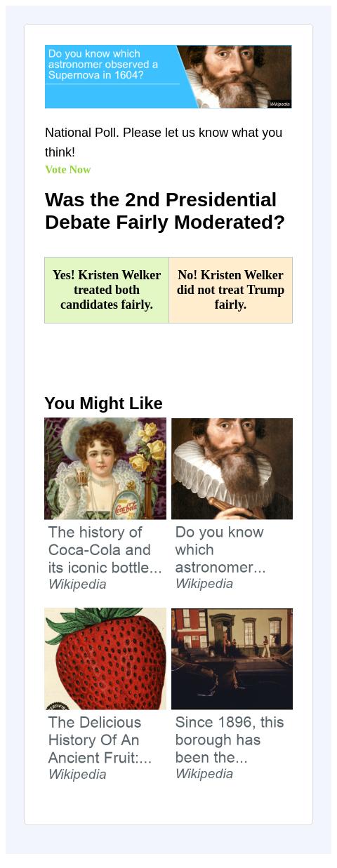Vote Yes, Kristen Welker treated both fairly
Screen dimensions: 337x868
coord(107,290)
